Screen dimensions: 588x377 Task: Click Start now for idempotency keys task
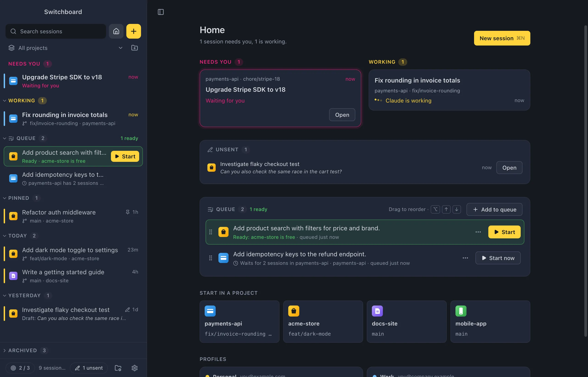(498, 258)
